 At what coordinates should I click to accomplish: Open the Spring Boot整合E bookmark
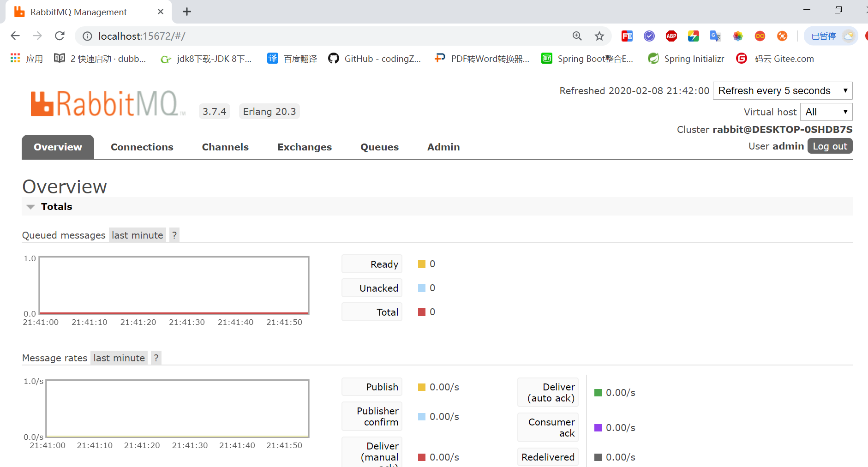pyautogui.click(x=587, y=59)
